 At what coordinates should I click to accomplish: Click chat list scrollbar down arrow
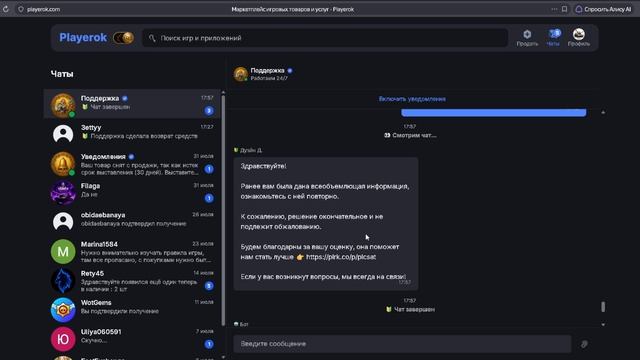tap(223, 357)
